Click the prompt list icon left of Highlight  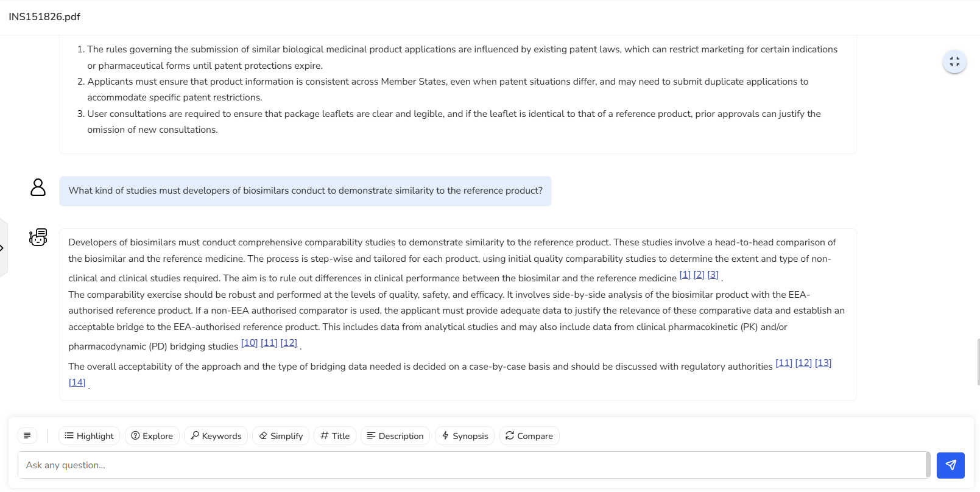(x=27, y=436)
